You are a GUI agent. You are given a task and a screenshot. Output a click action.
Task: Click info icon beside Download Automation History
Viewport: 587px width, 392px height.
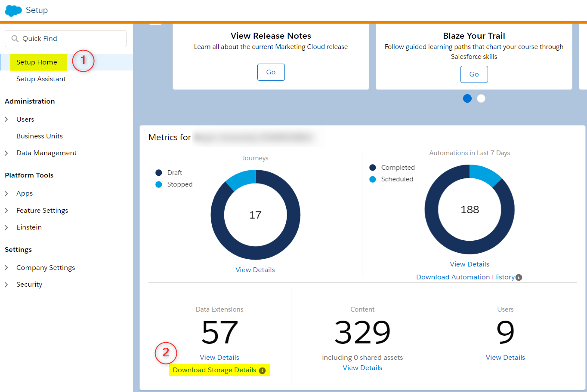[x=519, y=277]
